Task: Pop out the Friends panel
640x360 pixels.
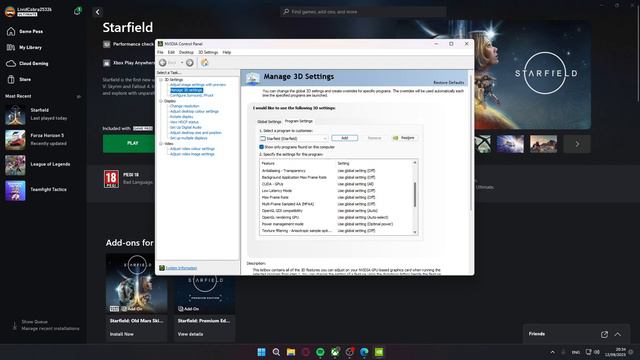Action: (604, 334)
